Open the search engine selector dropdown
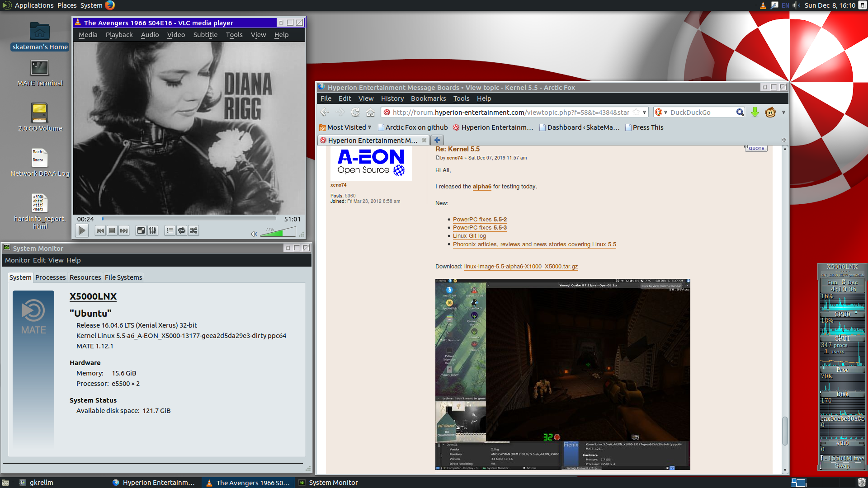The height and width of the screenshot is (488, 868). pyautogui.click(x=661, y=112)
